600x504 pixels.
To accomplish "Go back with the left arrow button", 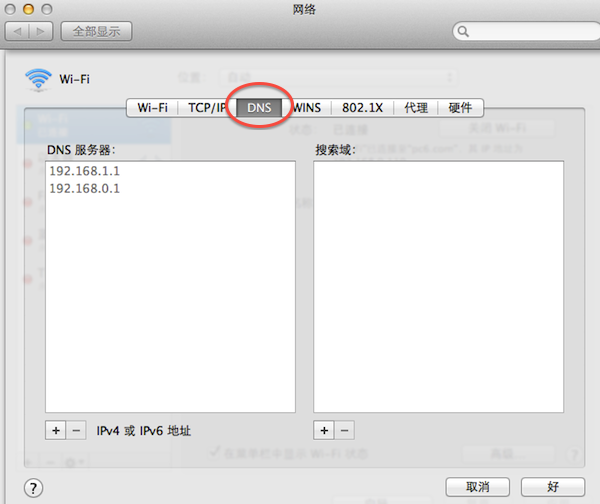I will 17,31.
